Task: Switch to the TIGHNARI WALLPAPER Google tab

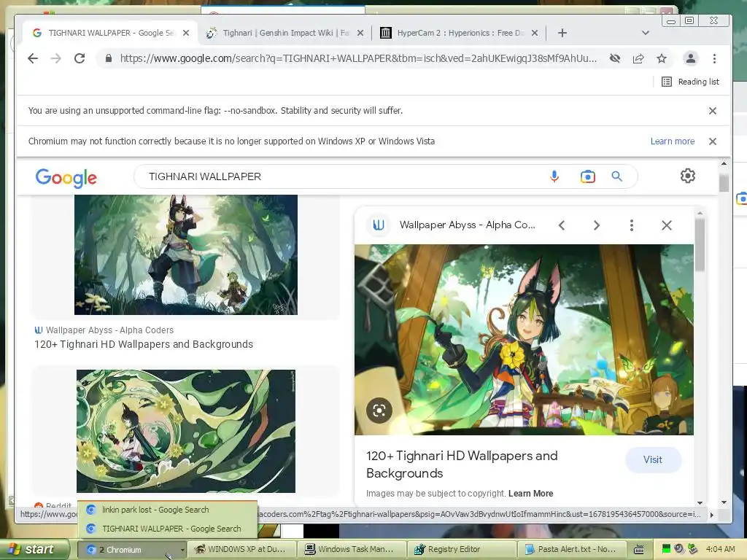Action: [x=111, y=33]
